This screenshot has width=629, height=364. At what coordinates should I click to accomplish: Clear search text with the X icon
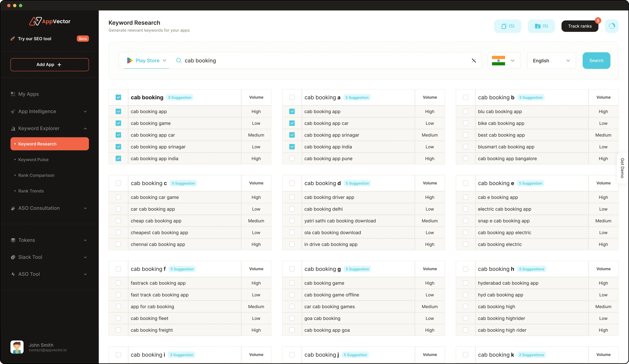click(x=474, y=61)
